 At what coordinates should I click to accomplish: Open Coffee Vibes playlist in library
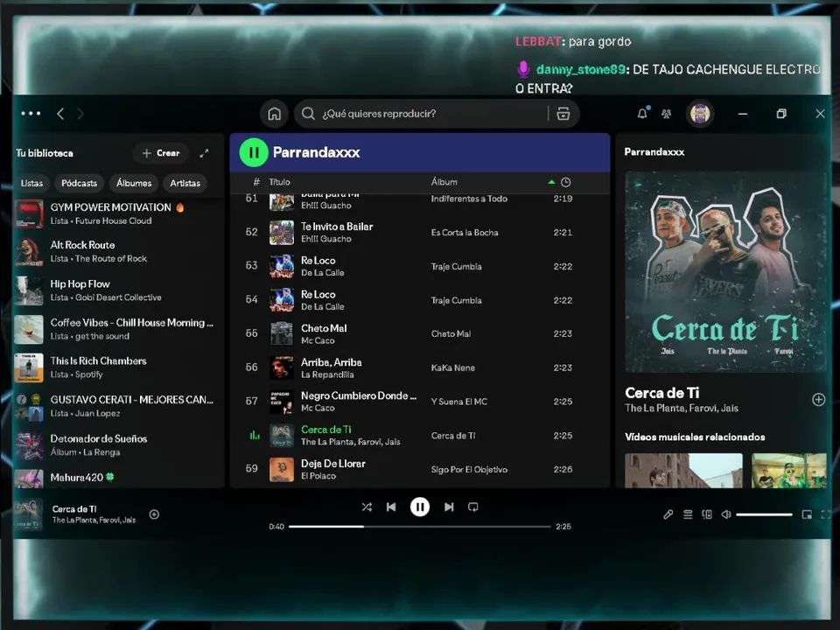pyautogui.click(x=118, y=329)
